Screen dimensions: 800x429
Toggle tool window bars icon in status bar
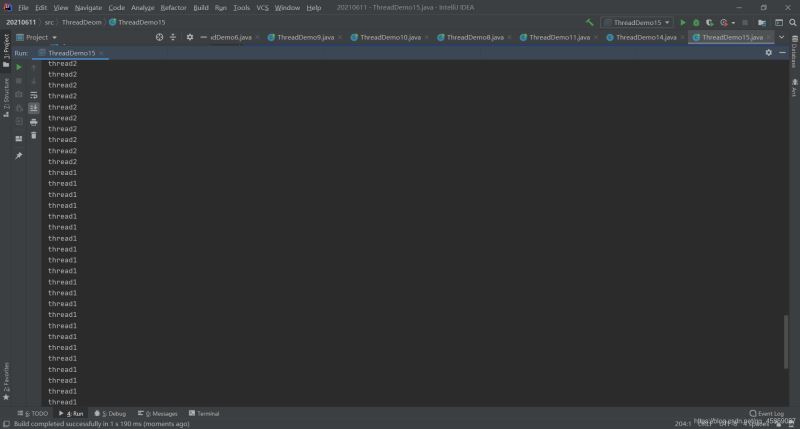(x=6, y=424)
